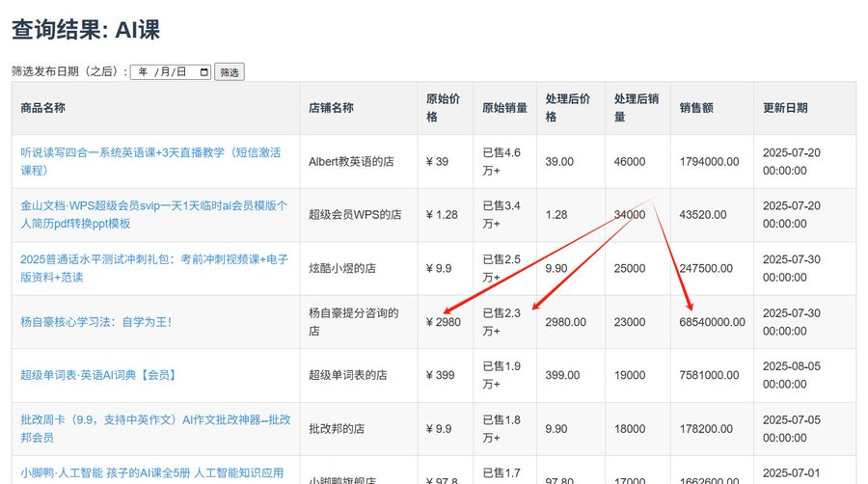This screenshot has width=868, height=484.
Task: Click the 68540000.00 revenue cell
Action: (x=713, y=322)
